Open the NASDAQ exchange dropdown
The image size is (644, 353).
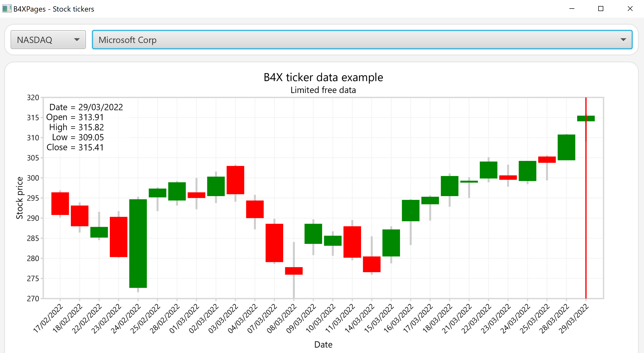(48, 40)
